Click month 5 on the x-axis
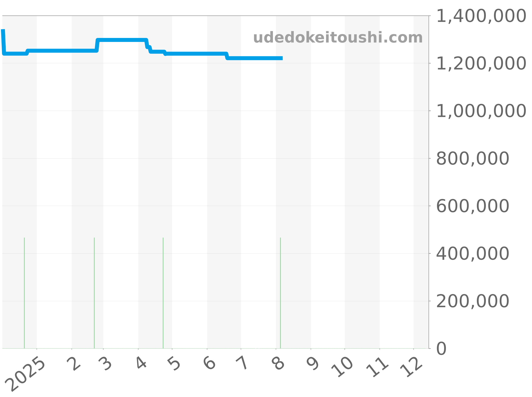This screenshot has height=397, width=532. pos(174,364)
